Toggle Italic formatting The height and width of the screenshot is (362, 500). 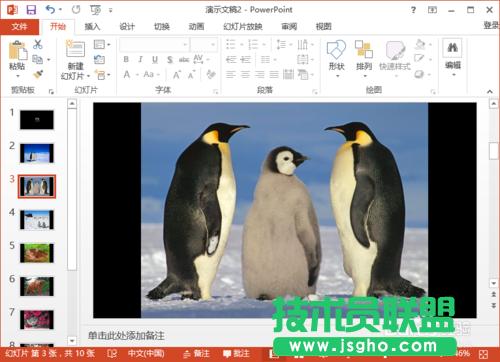click(x=140, y=59)
